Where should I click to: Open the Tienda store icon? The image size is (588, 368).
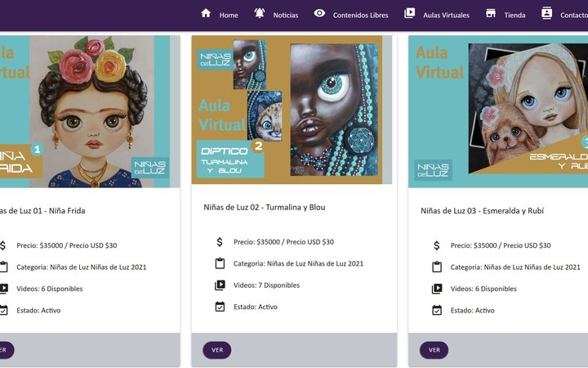pyautogui.click(x=491, y=13)
